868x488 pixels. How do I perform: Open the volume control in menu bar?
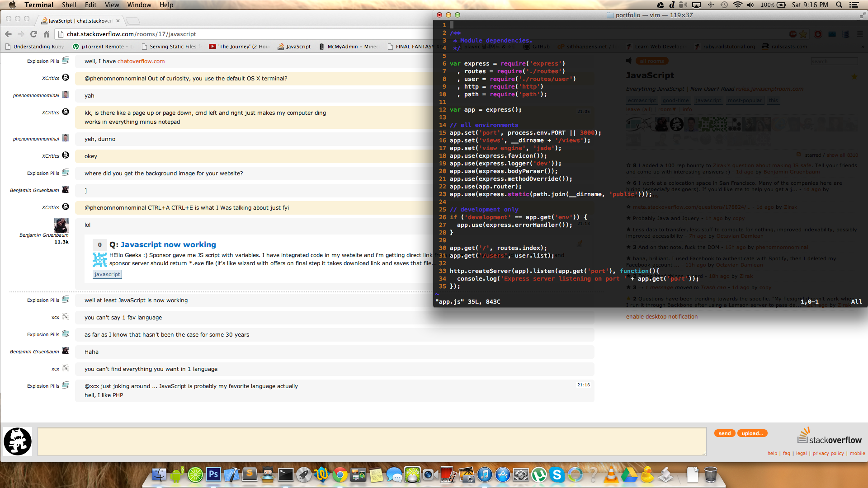click(750, 5)
